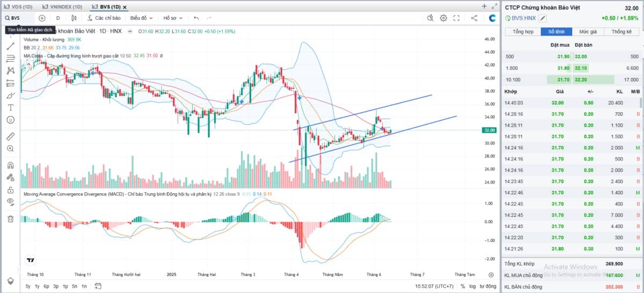Viewport: 644px width, 293px height.
Task: Open the Thống kê tab
Action: [621, 32]
